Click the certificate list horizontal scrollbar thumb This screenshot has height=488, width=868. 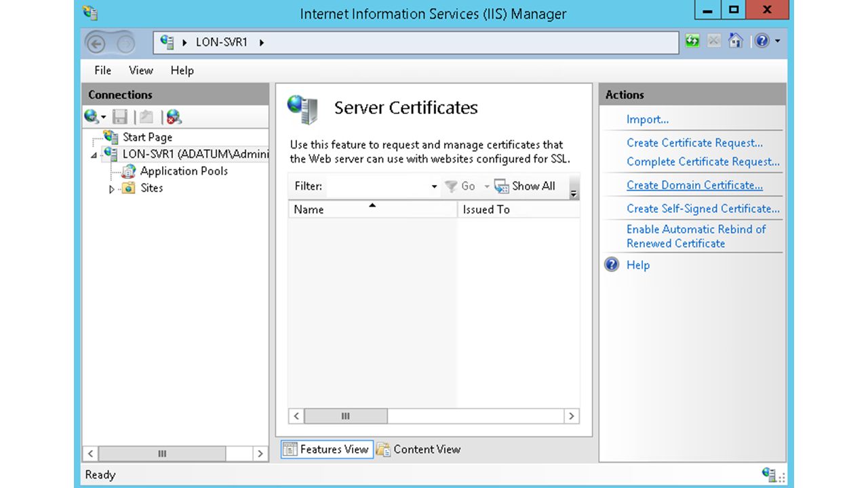point(346,416)
